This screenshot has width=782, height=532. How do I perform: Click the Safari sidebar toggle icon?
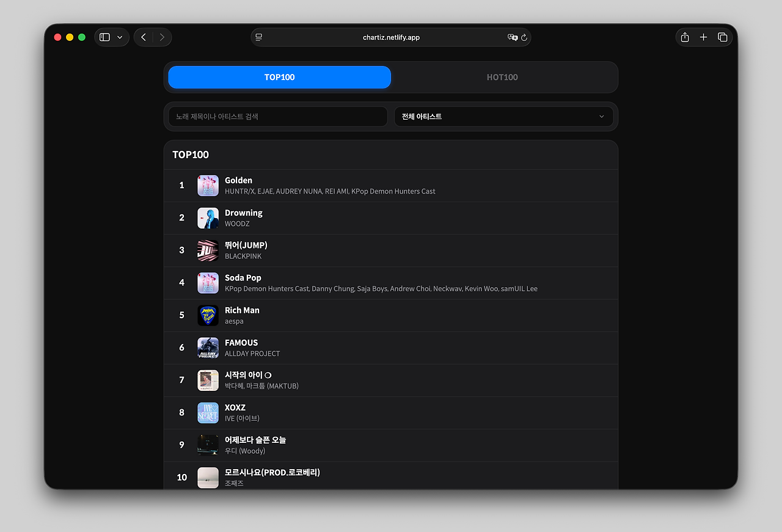click(x=104, y=37)
